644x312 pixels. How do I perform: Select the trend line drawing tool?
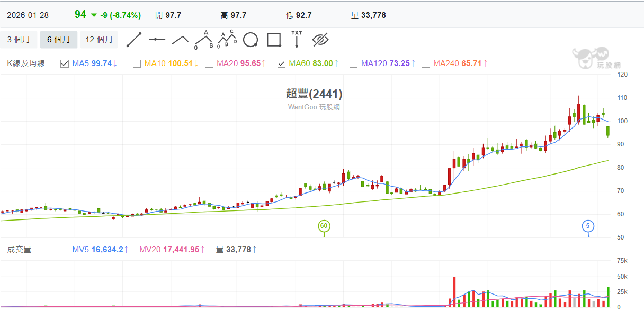pyautogui.click(x=134, y=40)
